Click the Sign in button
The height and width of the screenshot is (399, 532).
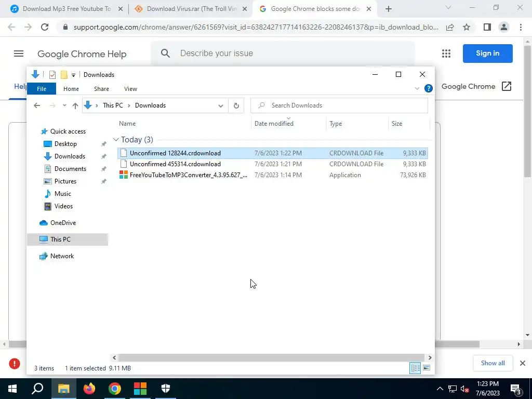pos(487,54)
